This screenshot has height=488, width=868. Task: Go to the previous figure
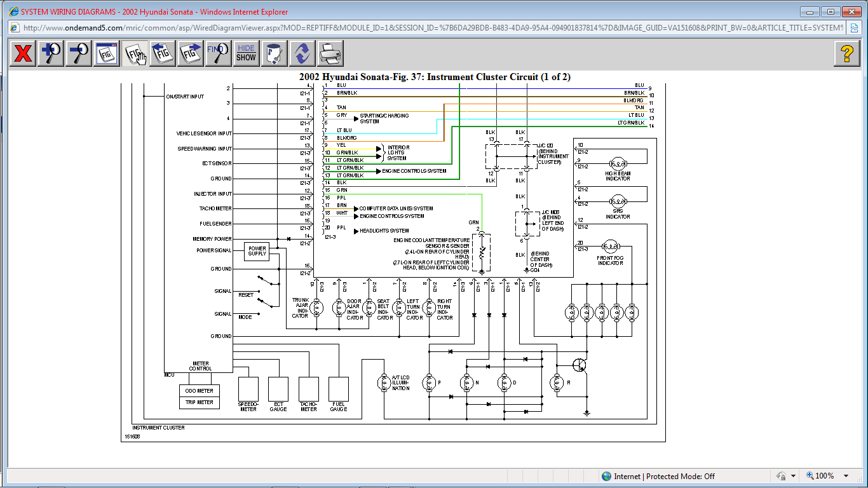coord(163,53)
